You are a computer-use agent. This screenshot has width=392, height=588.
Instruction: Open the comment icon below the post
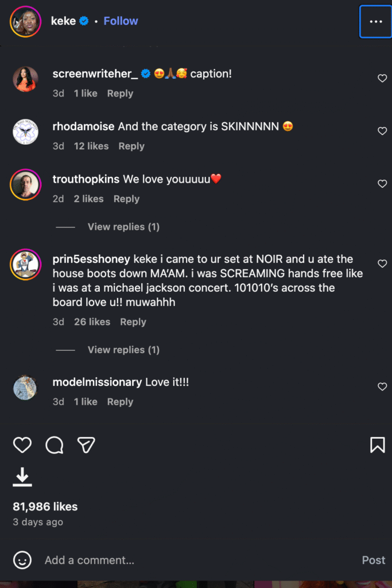click(x=54, y=445)
